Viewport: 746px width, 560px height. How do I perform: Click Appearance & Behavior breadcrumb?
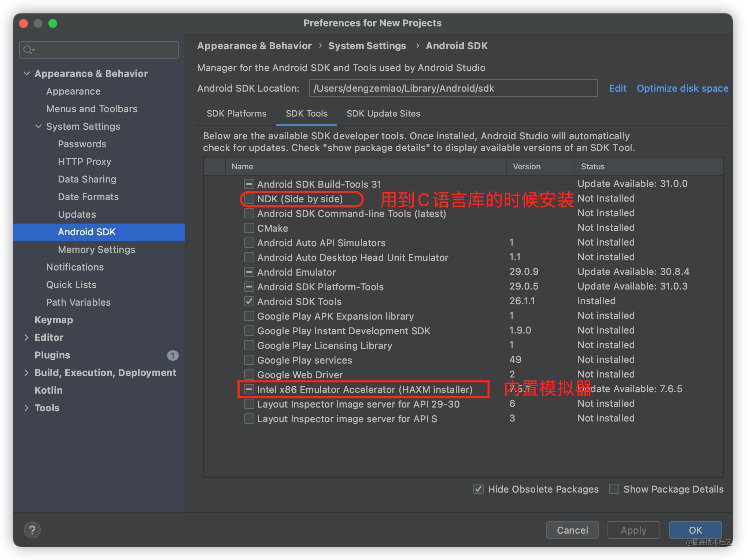(255, 46)
